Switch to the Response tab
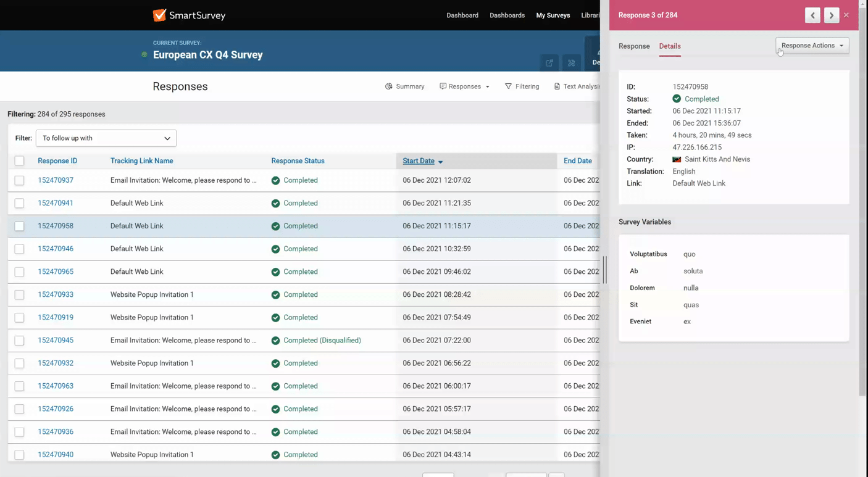This screenshot has width=868, height=477. [x=634, y=46]
